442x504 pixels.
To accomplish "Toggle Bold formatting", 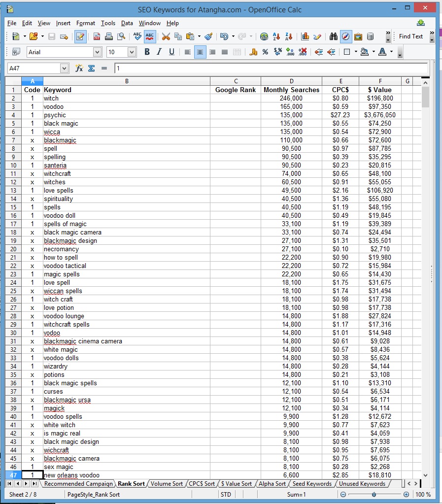I will click(147, 52).
